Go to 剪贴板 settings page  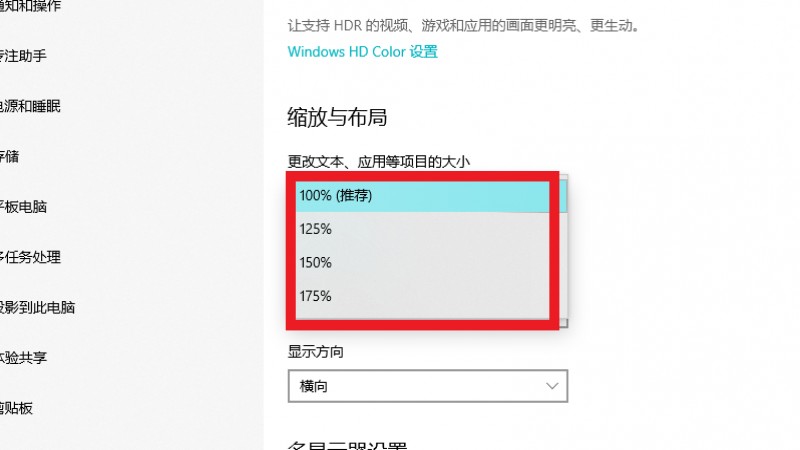(16, 408)
